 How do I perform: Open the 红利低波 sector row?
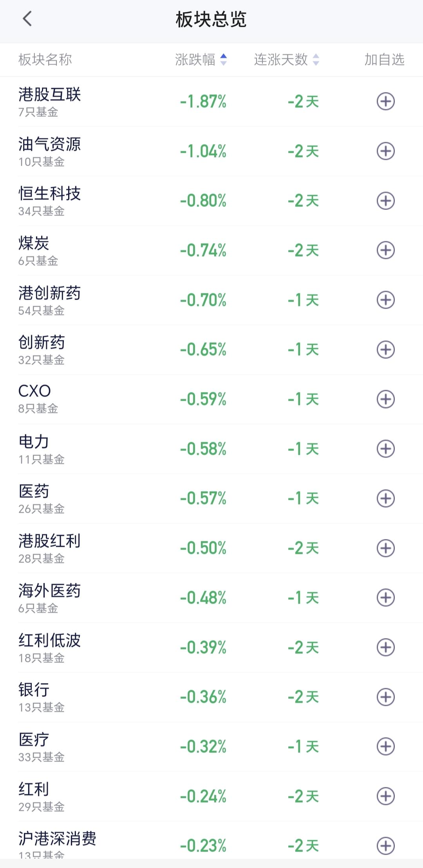tap(211, 647)
